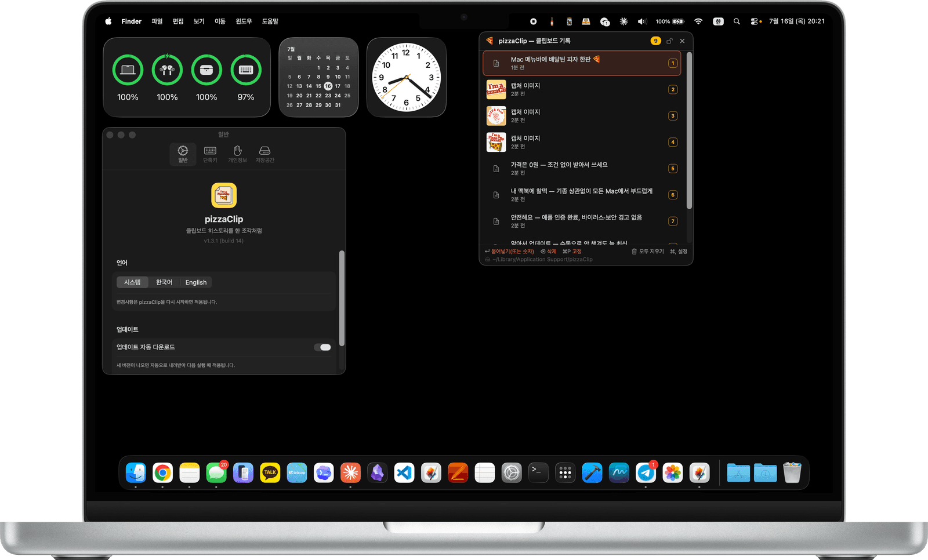Switch to the 일반 settings tab
This screenshot has height=560, width=928.
click(183, 154)
